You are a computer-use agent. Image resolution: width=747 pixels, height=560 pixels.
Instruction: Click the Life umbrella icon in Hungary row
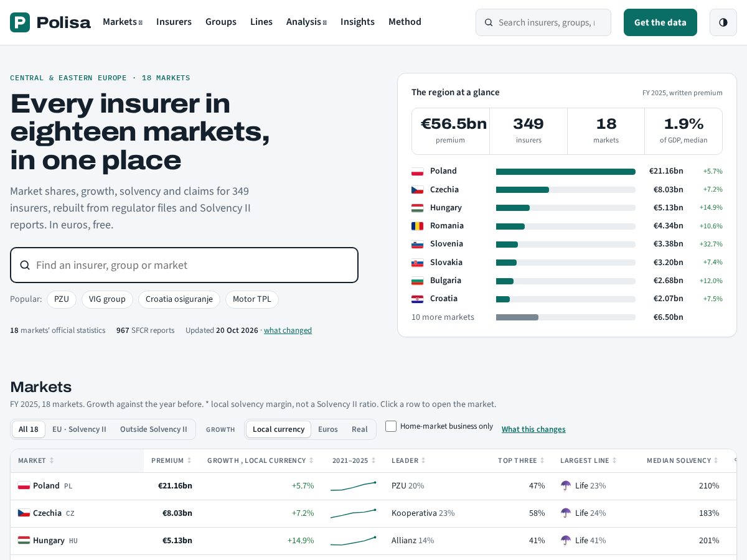coord(566,541)
